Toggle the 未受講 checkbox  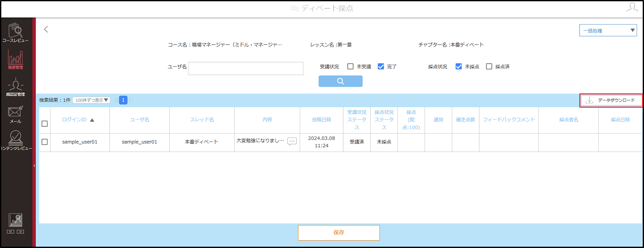pyautogui.click(x=350, y=67)
